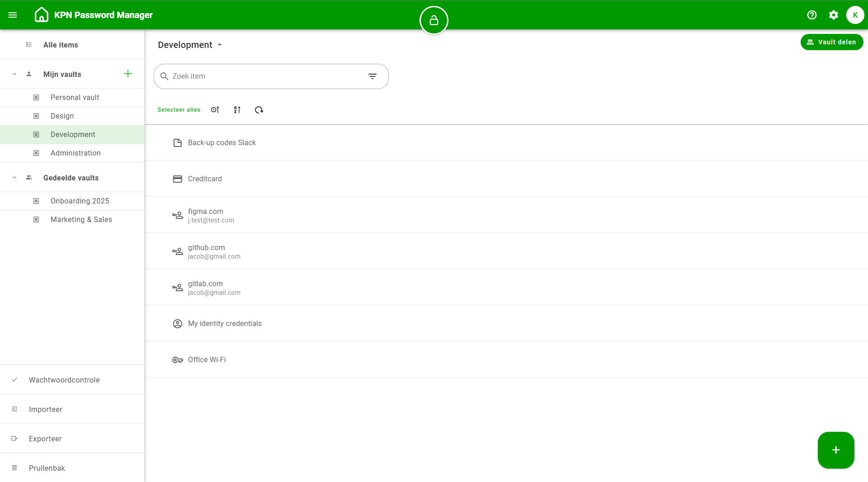Open Wachtwoordcontrole in sidebar
868x482 pixels.
point(64,380)
